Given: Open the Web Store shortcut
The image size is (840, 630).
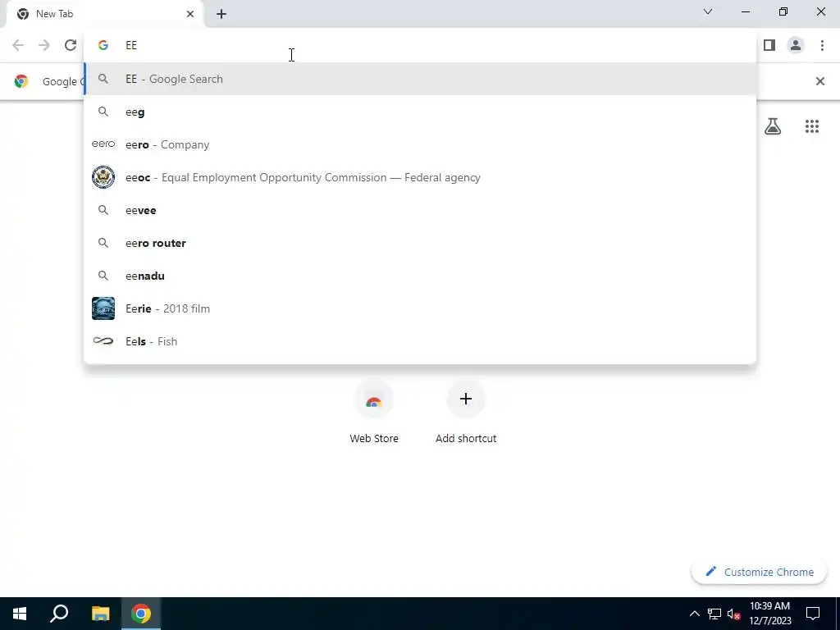Looking at the screenshot, I should point(374,413).
